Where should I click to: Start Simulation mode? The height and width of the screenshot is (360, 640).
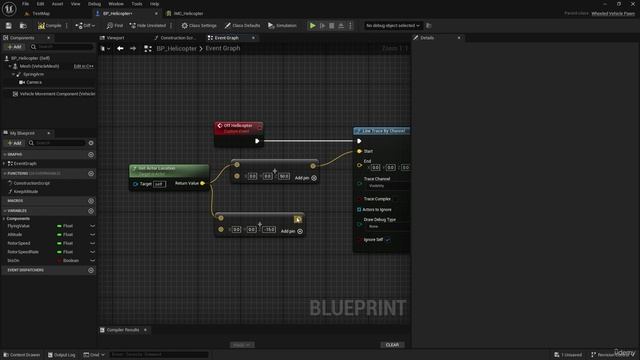tap(282, 26)
